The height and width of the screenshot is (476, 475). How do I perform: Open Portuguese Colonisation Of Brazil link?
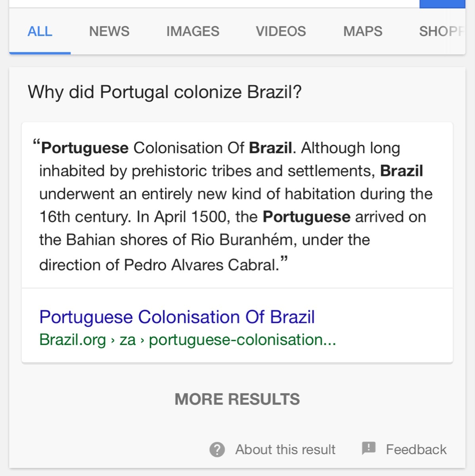click(x=177, y=317)
